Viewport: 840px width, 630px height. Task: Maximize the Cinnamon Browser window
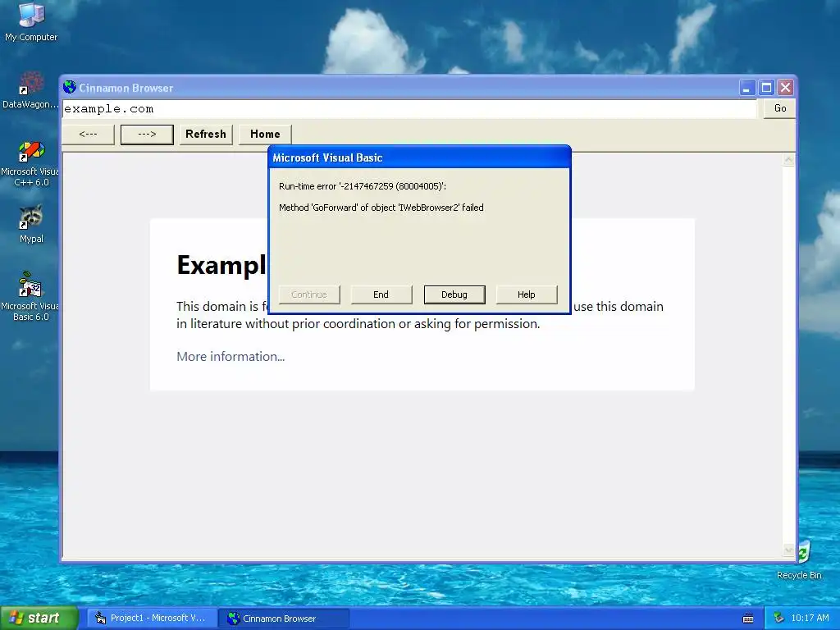coord(767,87)
